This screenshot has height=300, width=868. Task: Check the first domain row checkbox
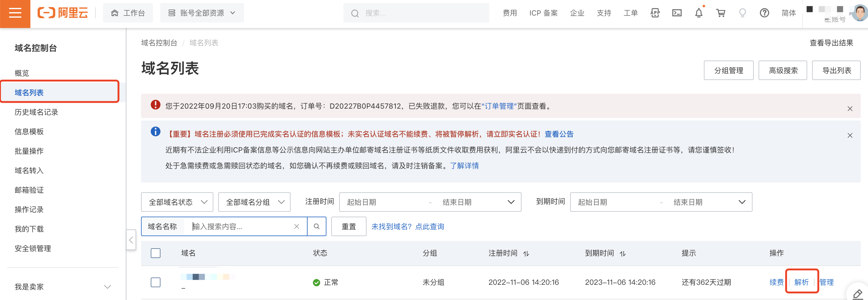[155, 282]
